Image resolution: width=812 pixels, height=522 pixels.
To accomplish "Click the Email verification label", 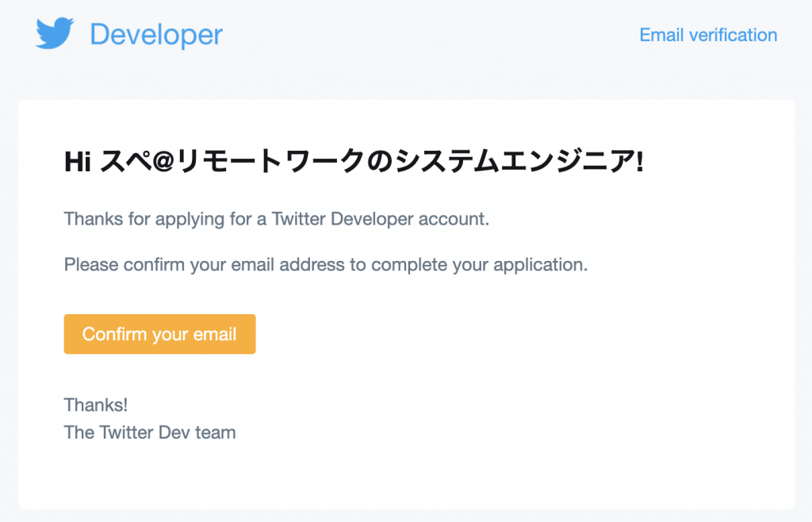I will [x=708, y=35].
